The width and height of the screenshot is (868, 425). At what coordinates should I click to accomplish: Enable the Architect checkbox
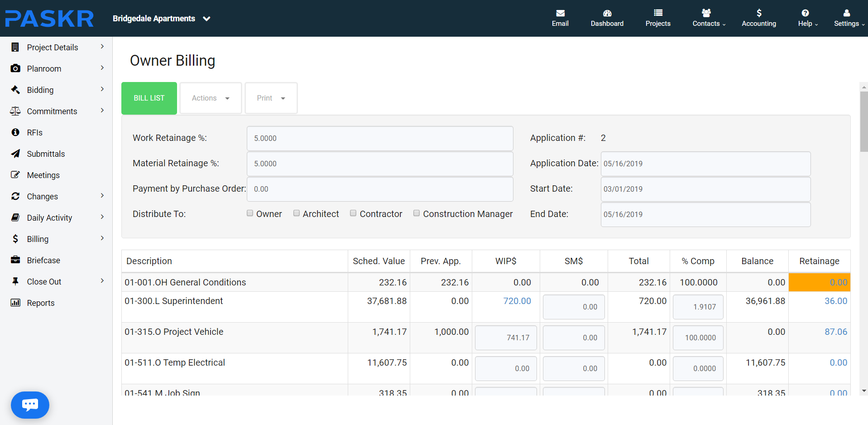(x=297, y=213)
